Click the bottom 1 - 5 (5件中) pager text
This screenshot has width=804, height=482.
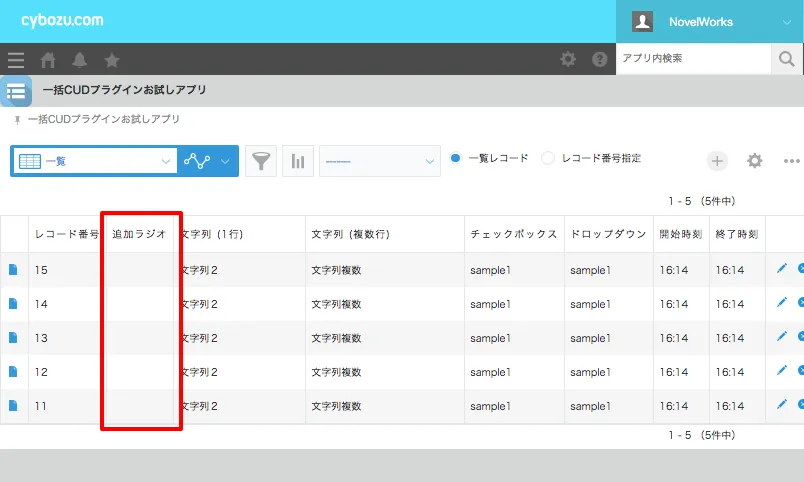[x=702, y=435]
